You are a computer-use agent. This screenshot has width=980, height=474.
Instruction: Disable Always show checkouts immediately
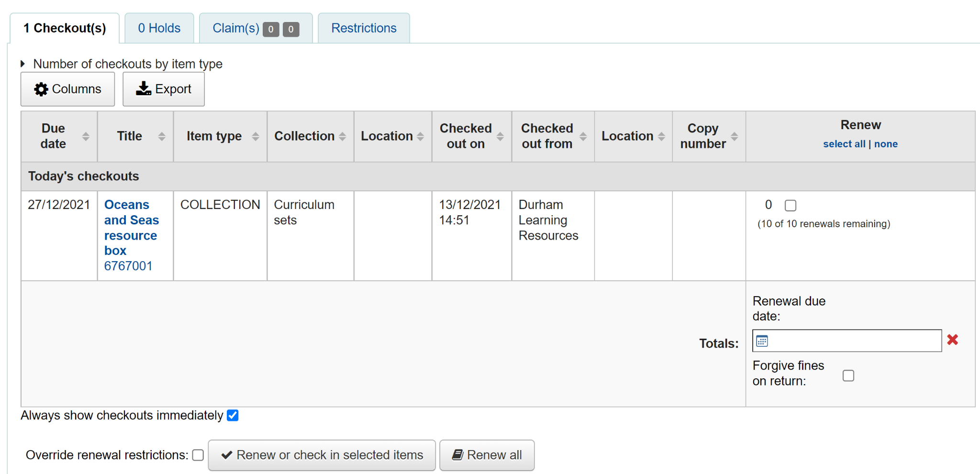pyautogui.click(x=233, y=415)
